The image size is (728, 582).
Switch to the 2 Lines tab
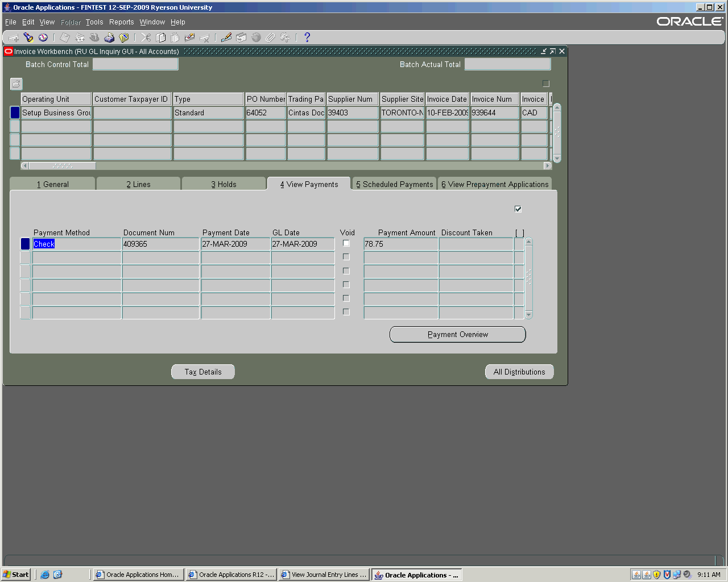pyautogui.click(x=139, y=184)
